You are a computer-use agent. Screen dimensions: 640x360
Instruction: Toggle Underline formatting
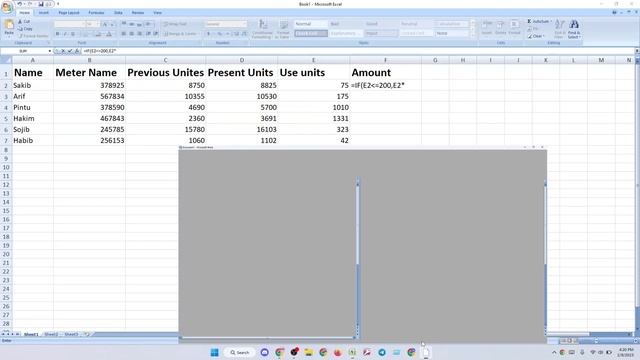(73, 34)
